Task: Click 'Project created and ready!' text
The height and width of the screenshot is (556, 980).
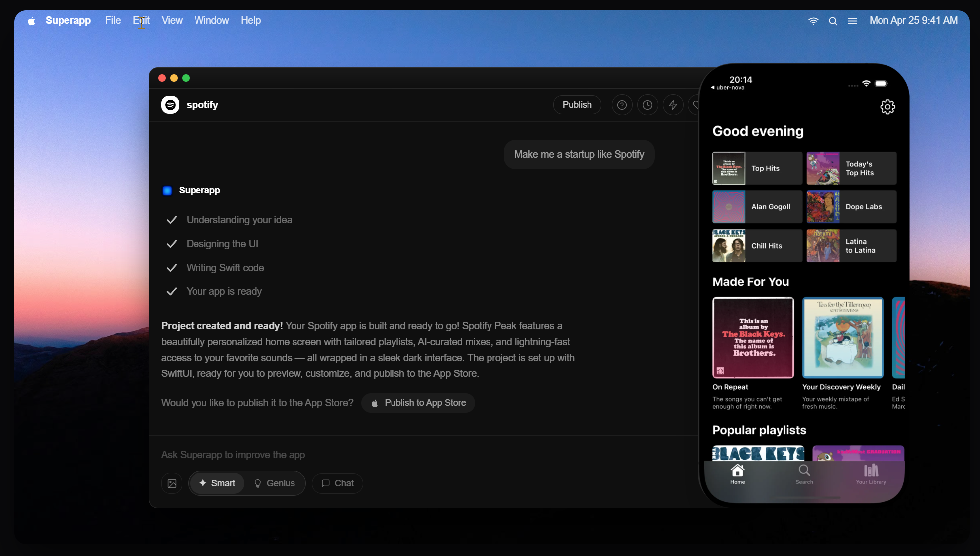Action: tap(222, 326)
